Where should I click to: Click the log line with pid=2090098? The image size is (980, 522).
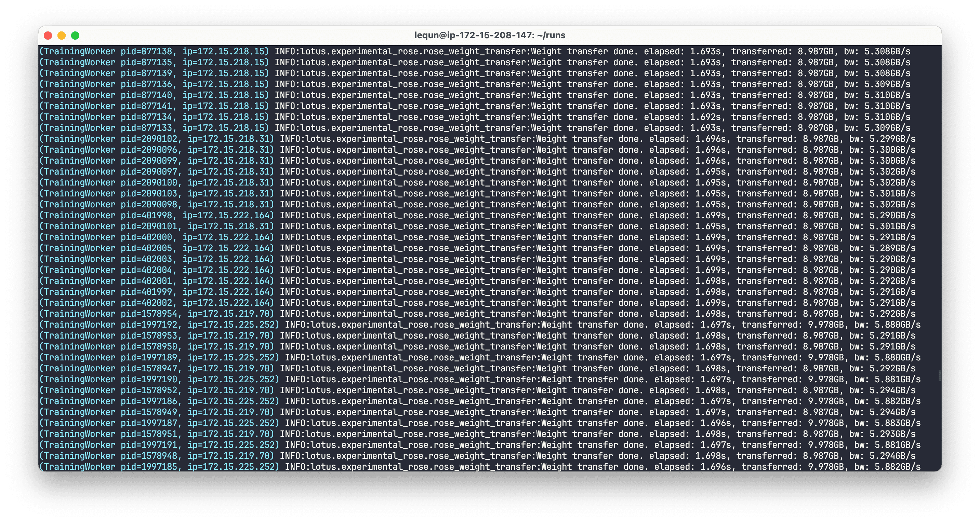coord(477,205)
